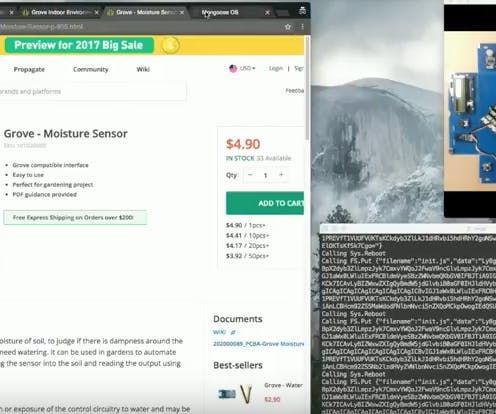Open the PCBA-Grove Moisture document link
The image size is (496, 414).
[x=258, y=343]
